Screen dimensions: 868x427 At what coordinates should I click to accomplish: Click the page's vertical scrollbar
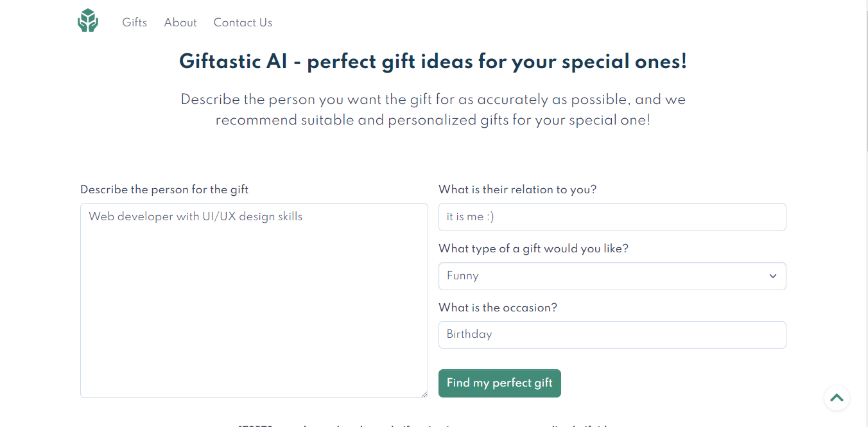(x=865, y=77)
